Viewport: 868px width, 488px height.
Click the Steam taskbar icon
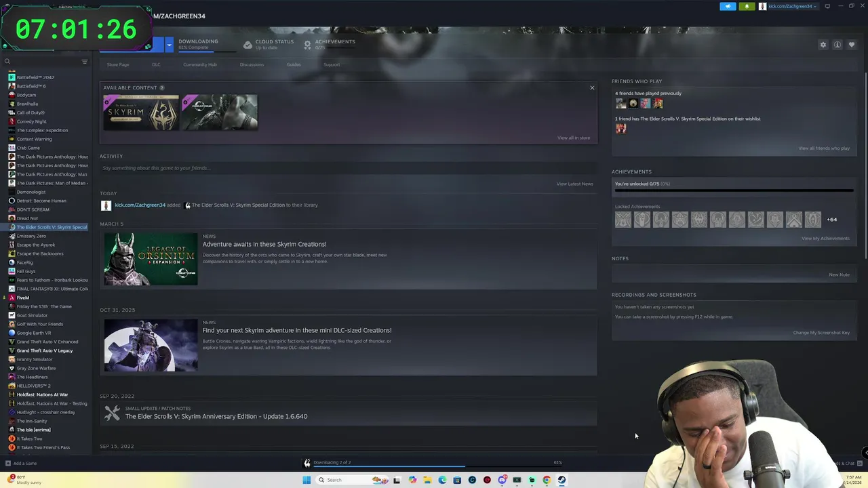coord(561,480)
